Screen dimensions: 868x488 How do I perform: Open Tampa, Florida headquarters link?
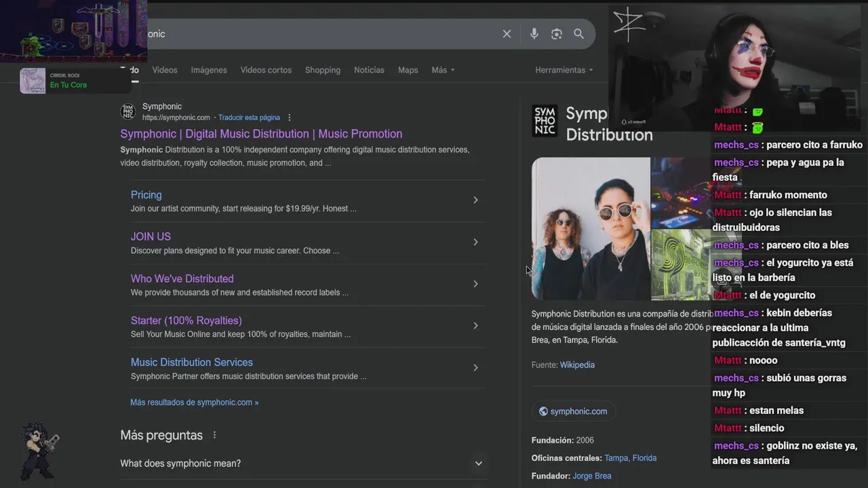(x=630, y=458)
